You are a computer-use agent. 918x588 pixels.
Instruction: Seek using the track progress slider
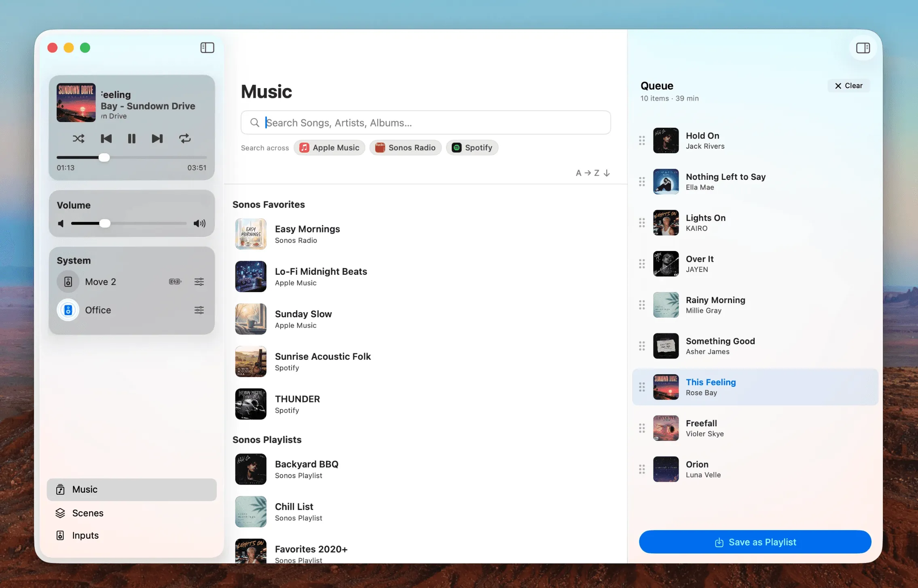pyautogui.click(x=131, y=157)
